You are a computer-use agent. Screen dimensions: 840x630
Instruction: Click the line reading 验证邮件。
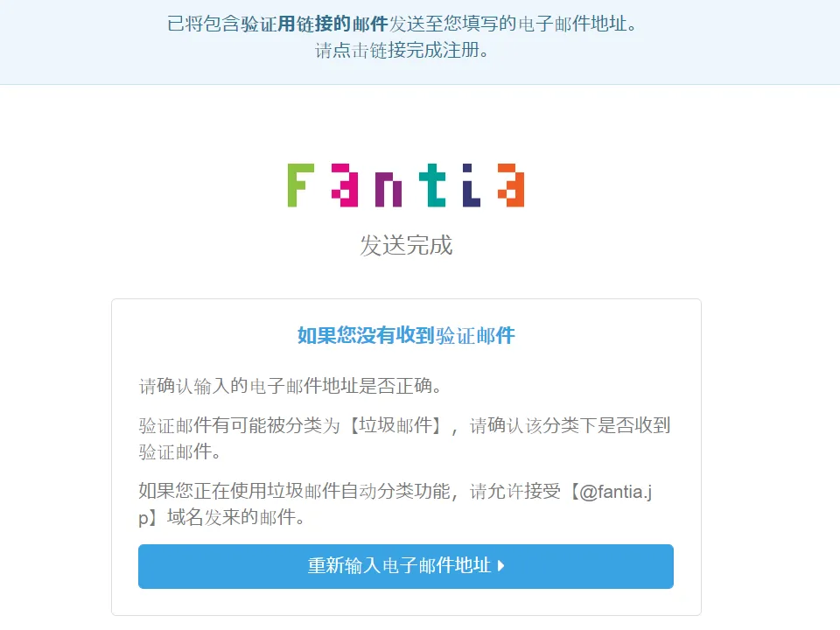tap(179, 451)
